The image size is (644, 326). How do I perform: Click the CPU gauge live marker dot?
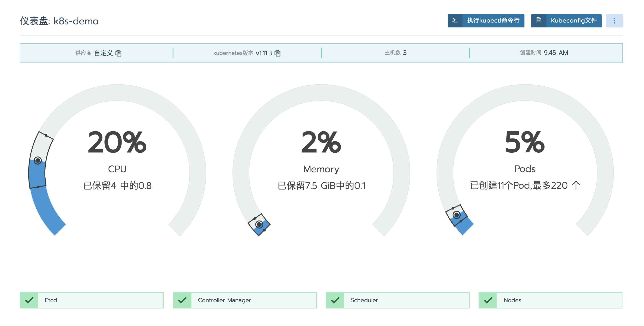(38, 160)
